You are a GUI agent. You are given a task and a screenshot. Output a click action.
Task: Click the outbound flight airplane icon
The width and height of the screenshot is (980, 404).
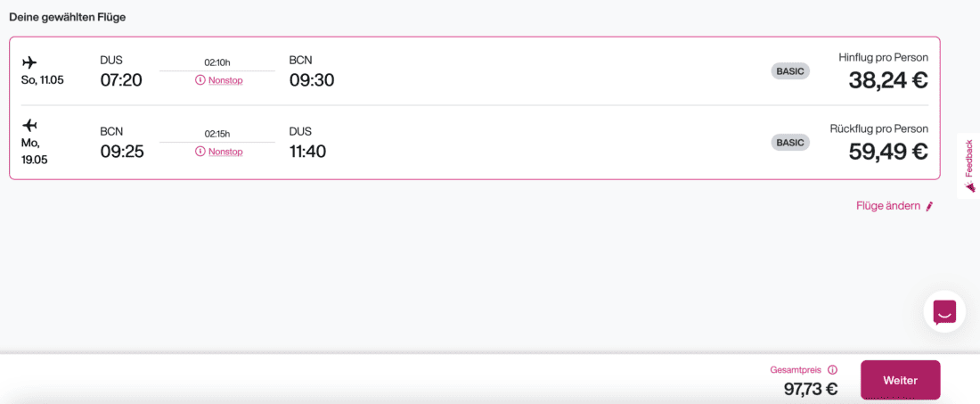pos(29,62)
